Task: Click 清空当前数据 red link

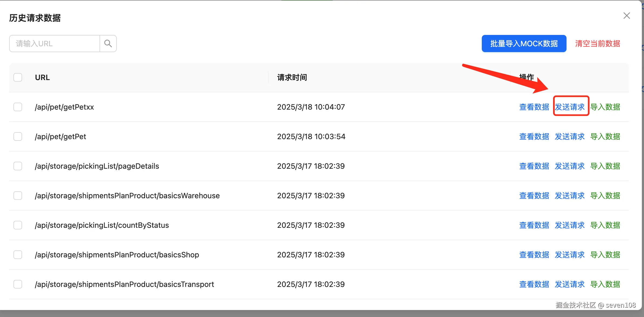Action: click(597, 44)
